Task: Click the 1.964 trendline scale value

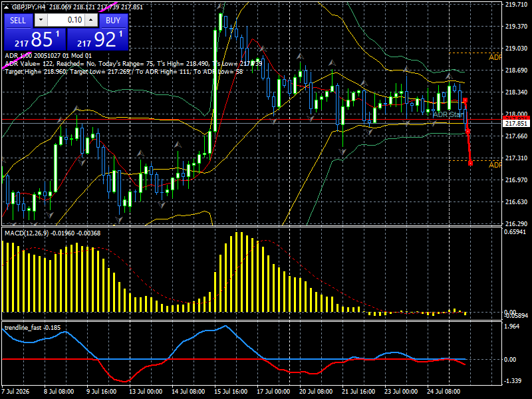Action: click(x=512, y=327)
